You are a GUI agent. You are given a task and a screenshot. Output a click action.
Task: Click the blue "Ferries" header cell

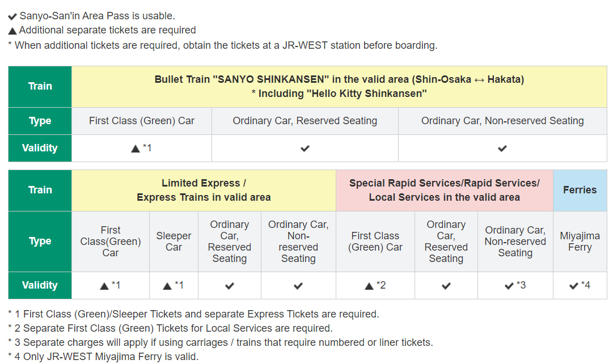[580, 190]
